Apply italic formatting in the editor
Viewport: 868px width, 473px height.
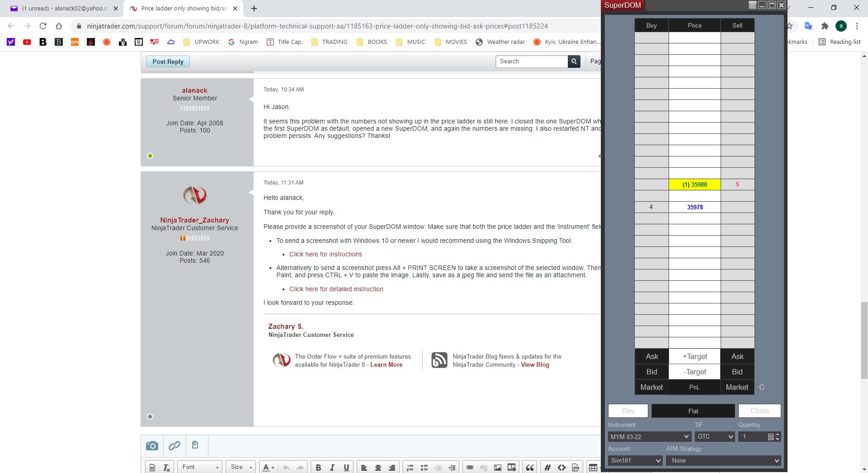[x=332, y=468]
